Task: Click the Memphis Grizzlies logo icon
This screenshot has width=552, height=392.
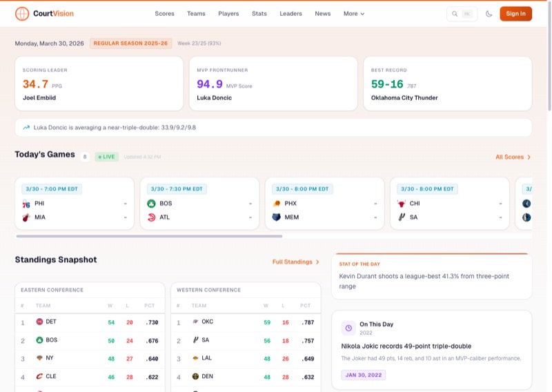Action: click(x=277, y=217)
